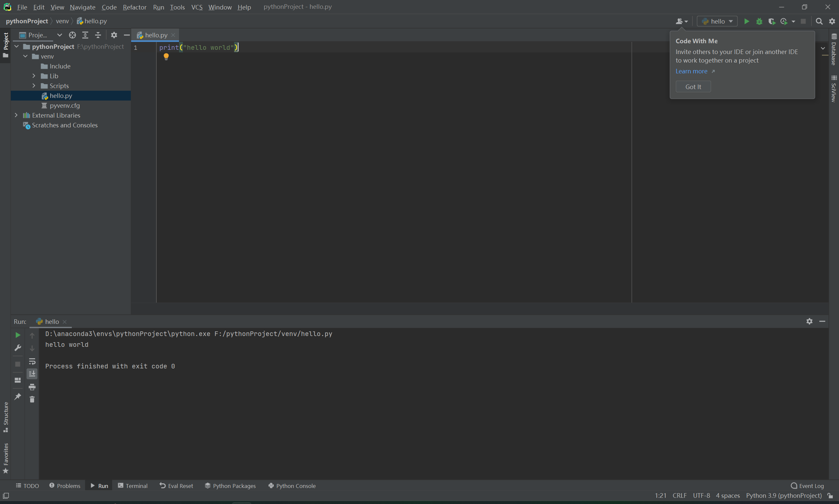This screenshot has height=504, width=839.
Task: Run hello with coverage icon
Action: click(771, 21)
